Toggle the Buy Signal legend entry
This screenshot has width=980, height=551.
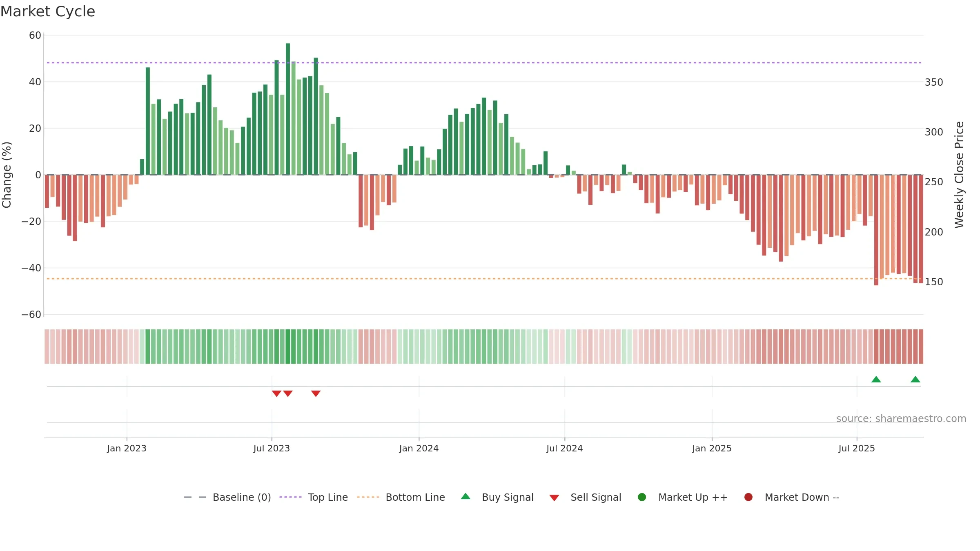tap(497, 497)
